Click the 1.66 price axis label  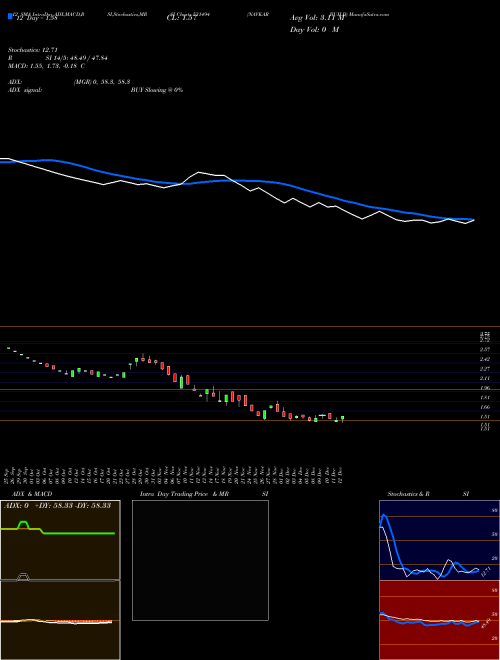[485, 407]
